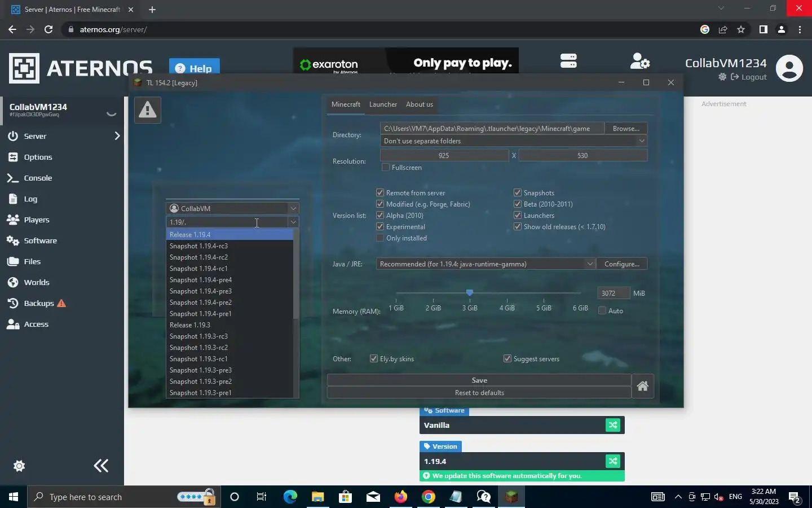
Task: Select the Minecraft settings tab
Action: point(346,104)
